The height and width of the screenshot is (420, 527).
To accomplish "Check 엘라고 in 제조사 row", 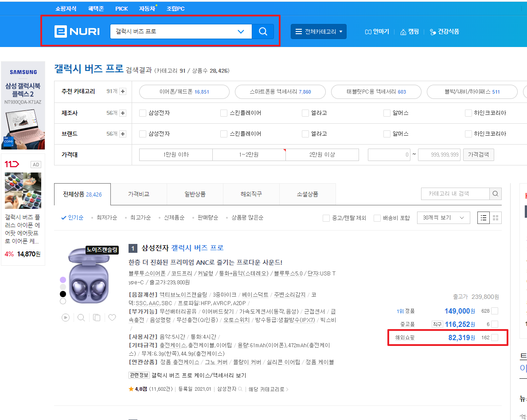I will coord(305,113).
